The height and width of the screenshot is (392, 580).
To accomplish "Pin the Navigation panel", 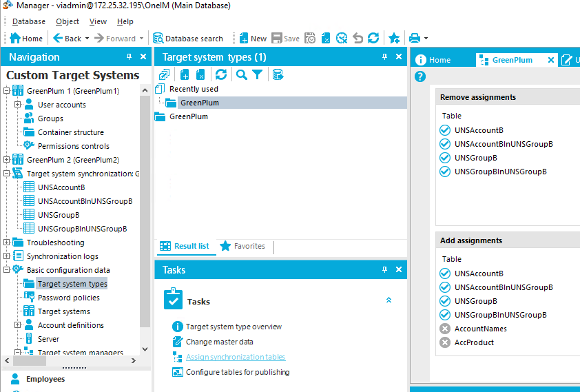I will pos(129,56).
